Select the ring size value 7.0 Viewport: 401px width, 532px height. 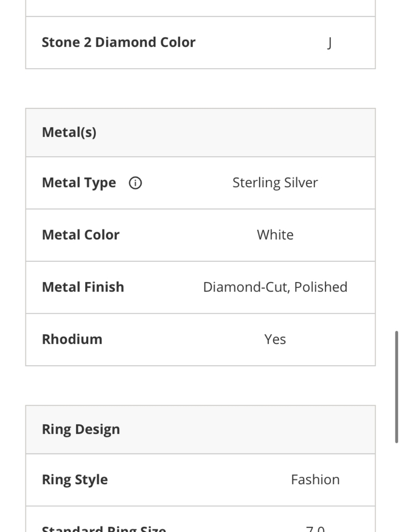[315, 529]
